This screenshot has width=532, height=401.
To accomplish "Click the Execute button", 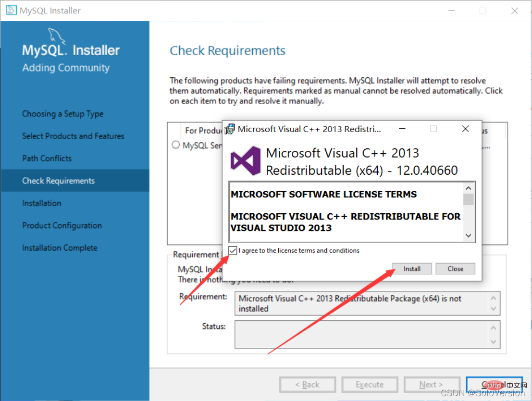I will click(x=370, y=384).
